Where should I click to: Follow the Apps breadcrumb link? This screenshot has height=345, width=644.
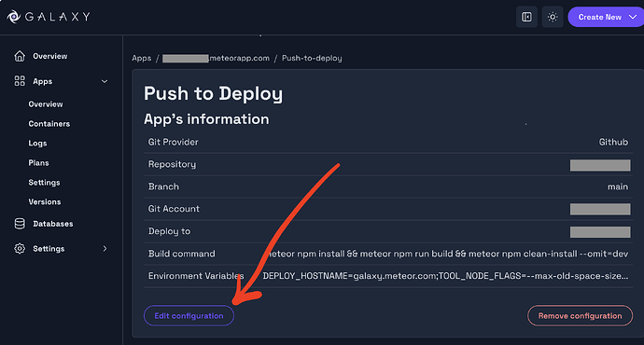[141, 58]
